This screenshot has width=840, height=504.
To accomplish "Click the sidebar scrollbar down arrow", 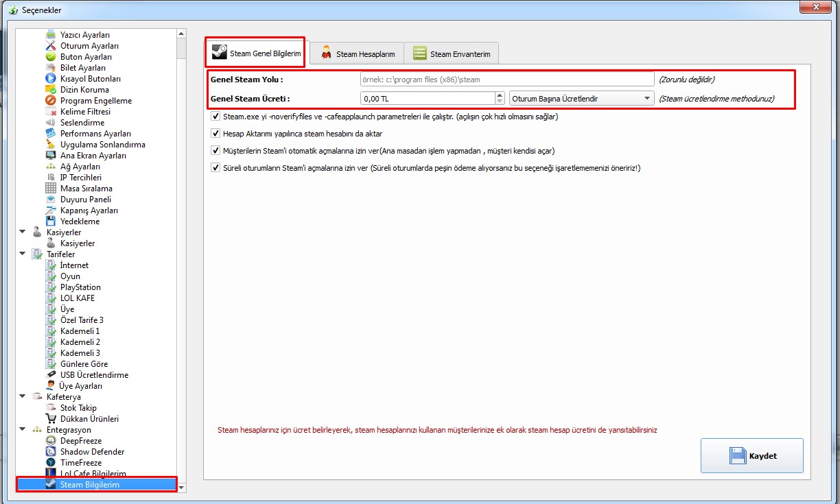I will pos(181,488).
